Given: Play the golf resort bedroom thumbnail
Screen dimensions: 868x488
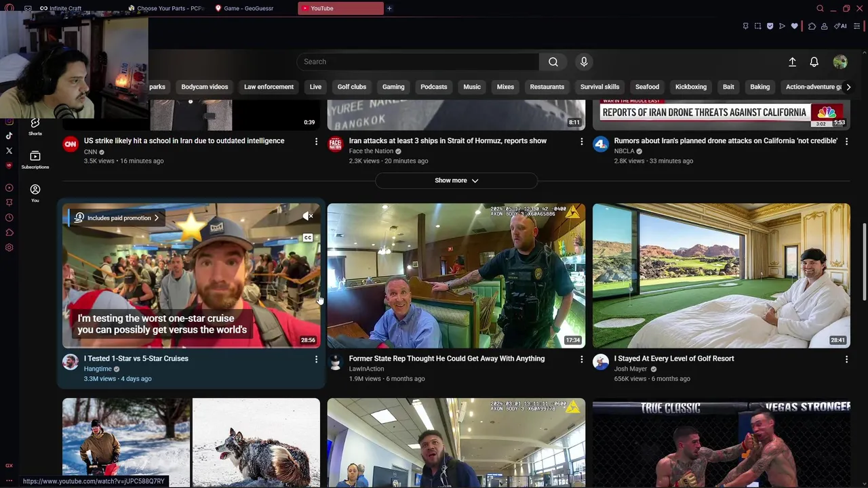Looking at the screenshot, I should coord(722,276).
